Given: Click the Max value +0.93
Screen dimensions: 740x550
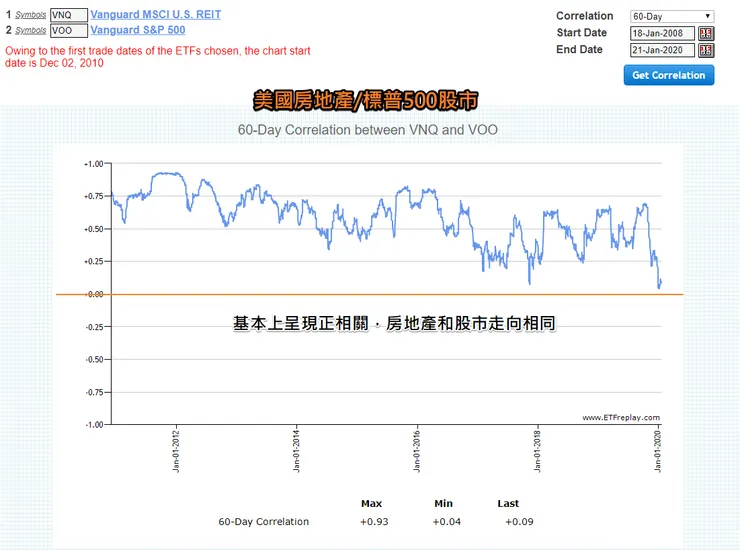Looking at the screenshot, I should click(374, 522).
